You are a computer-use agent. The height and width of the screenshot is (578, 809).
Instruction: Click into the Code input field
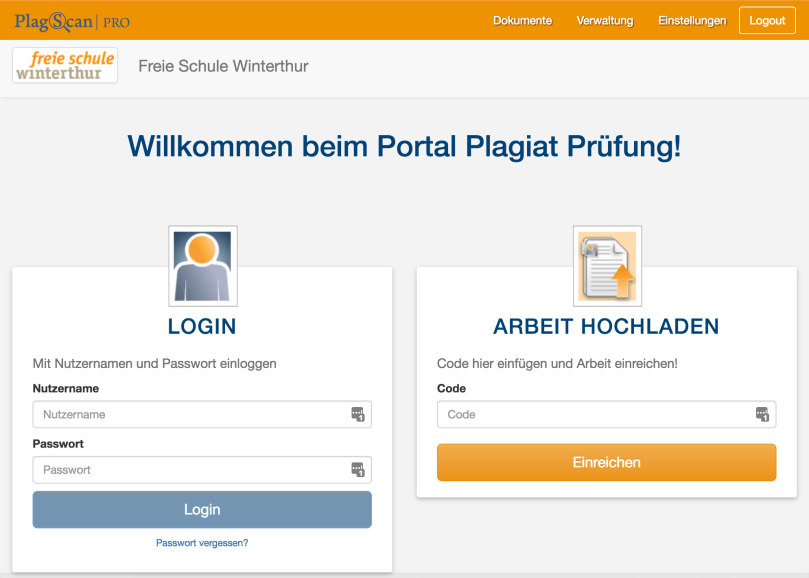(595, 415)
